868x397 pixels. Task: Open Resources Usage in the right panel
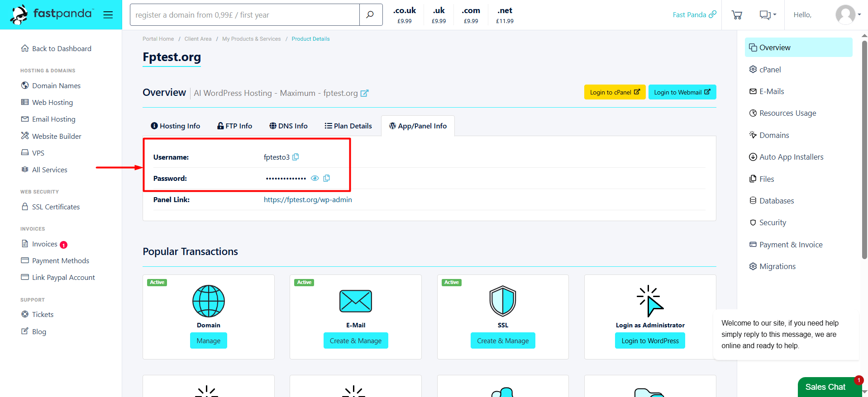[x=782, y=113]
